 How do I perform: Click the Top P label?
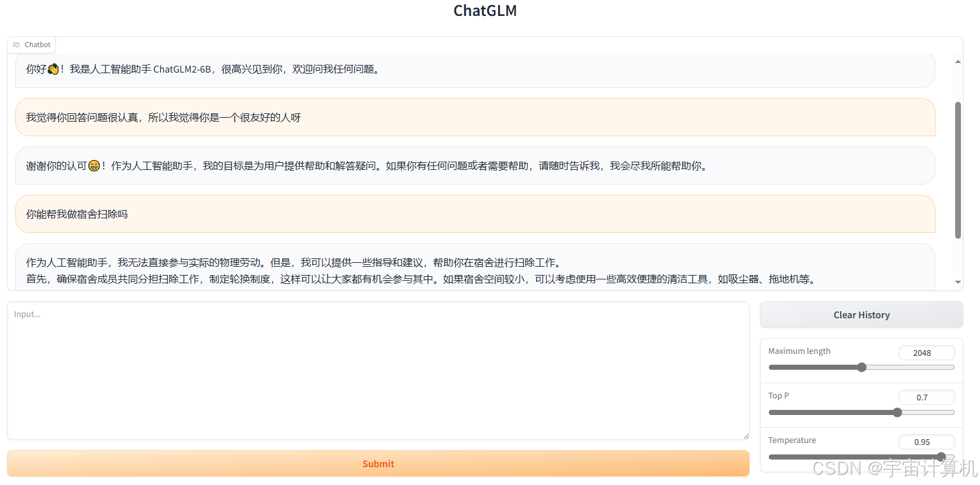[778, 396]
